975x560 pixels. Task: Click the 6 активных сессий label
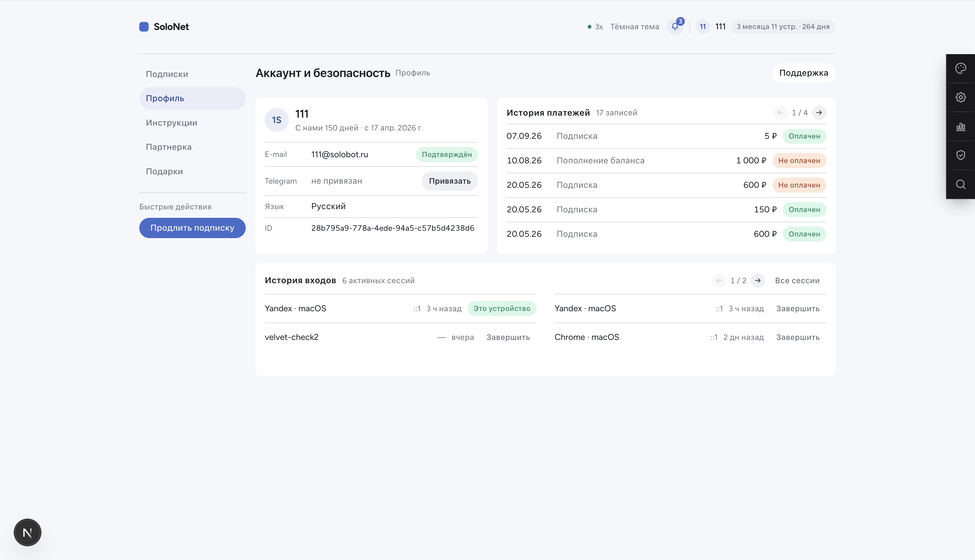378,280
